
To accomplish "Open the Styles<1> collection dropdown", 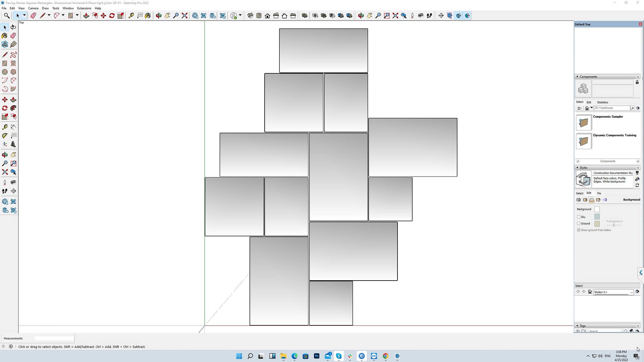I will click(x=631, y=292).
